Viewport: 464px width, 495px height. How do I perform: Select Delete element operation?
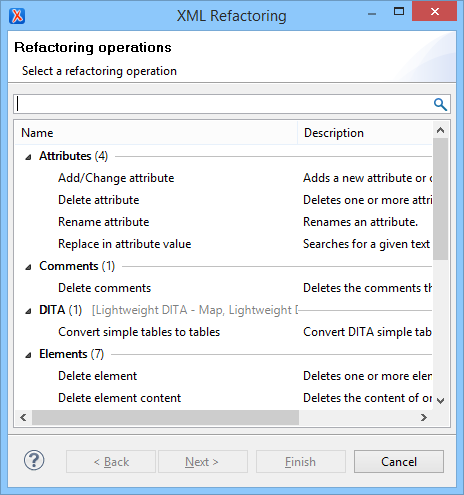97,376
